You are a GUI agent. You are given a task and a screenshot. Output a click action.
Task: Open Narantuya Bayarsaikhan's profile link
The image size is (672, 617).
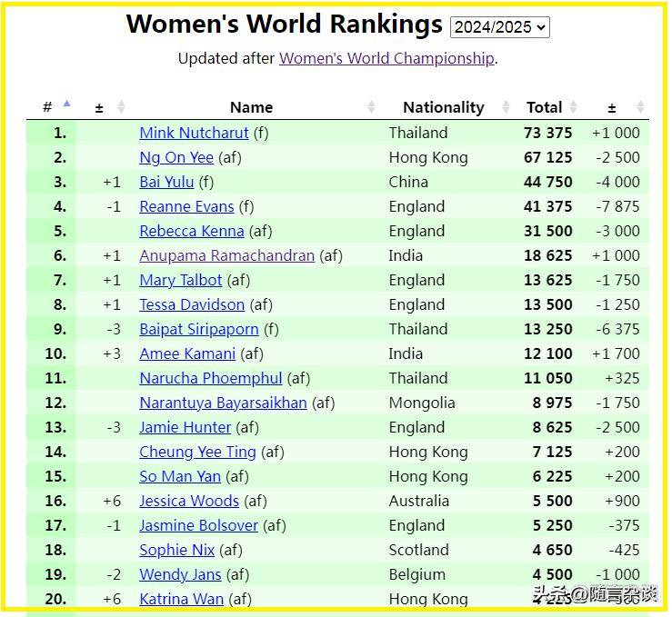pyautogui.click(x=223, y=403)
